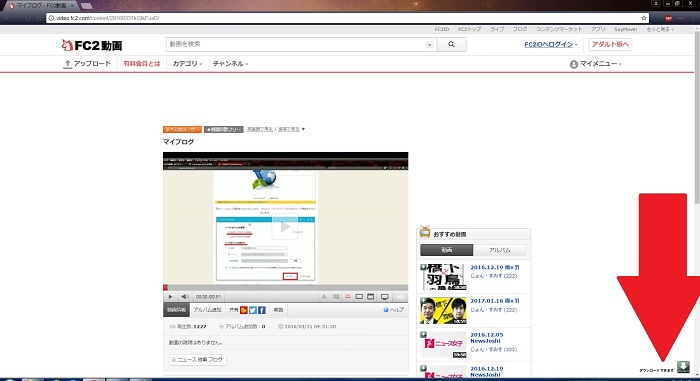Toggle the comment display icon in player

(336, 297)
